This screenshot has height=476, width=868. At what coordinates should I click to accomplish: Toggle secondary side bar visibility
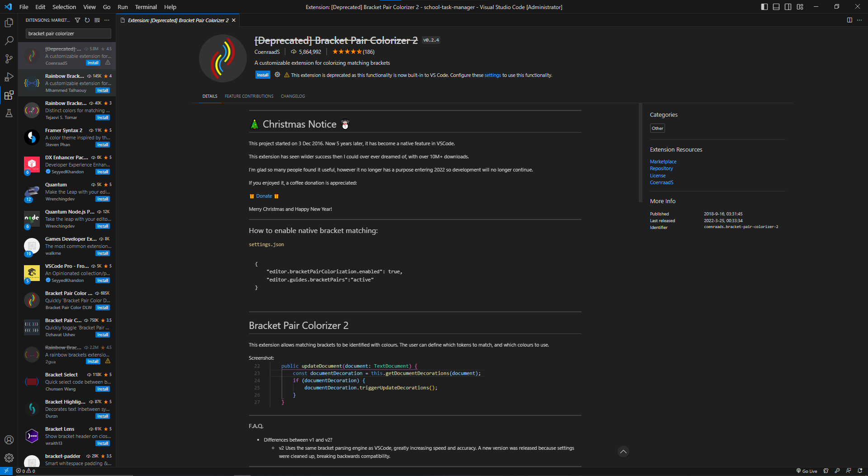(788, 7)
